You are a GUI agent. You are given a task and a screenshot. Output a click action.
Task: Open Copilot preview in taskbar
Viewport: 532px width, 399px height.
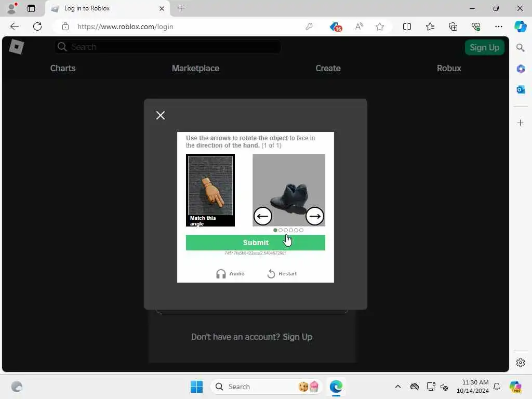pos(515,387)
